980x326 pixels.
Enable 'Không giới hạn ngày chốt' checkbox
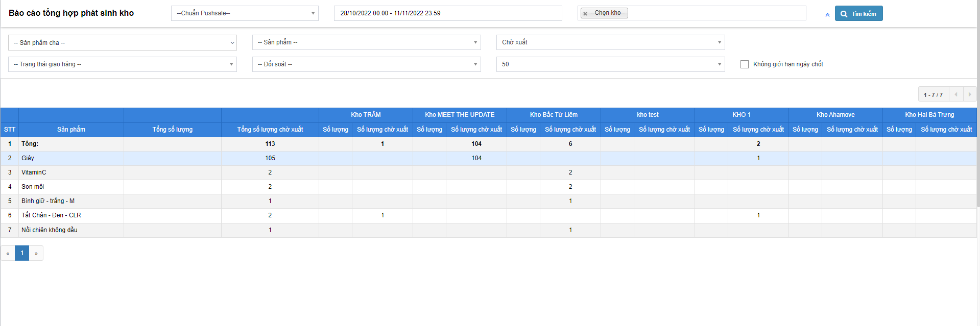point(745,64)
